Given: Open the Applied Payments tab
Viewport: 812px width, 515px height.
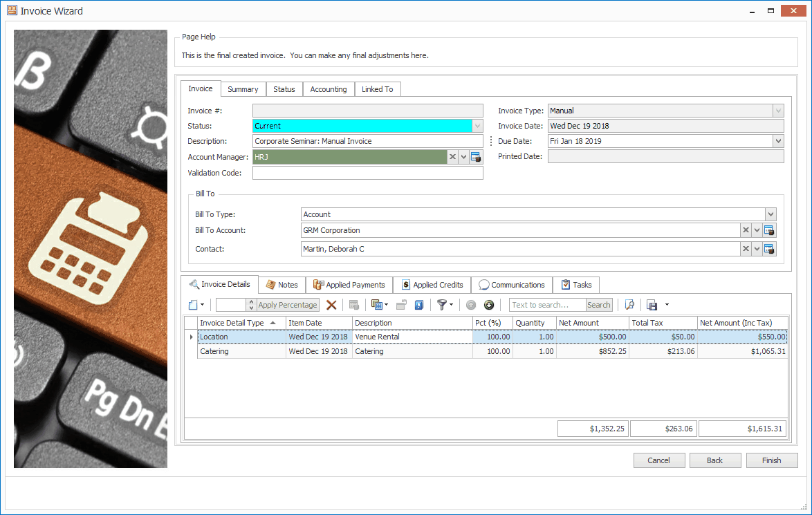Looking at the screenshot, I should (349, 285).
